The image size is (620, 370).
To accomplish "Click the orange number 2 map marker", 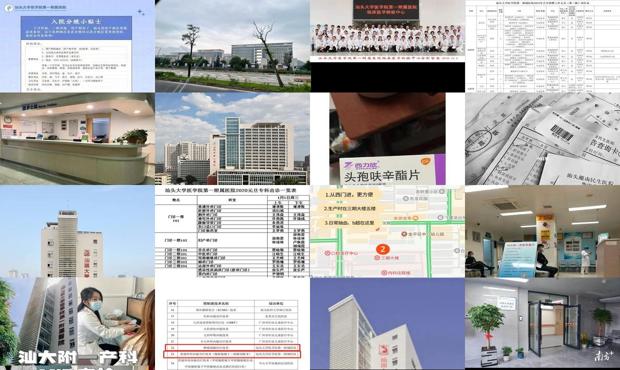I will pyautogui.click(x=382, y=249).
